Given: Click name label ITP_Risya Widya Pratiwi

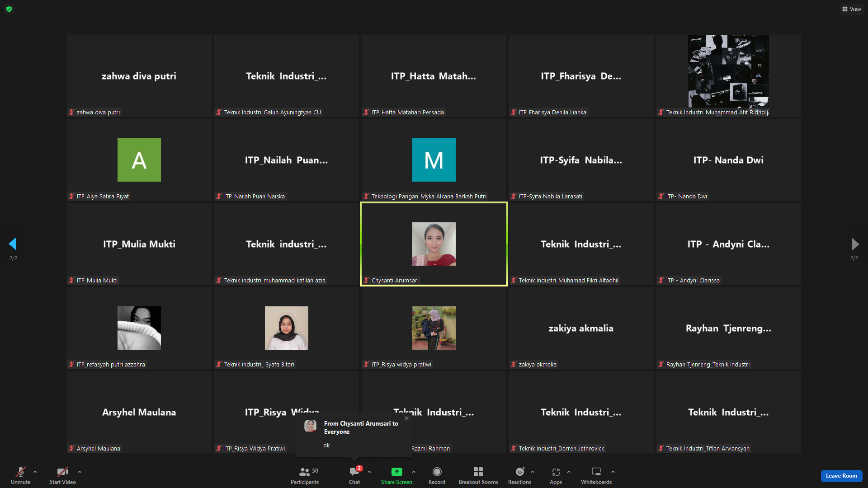Looking at the screenshot, I should pyautogui.click(x=255, y=448).
